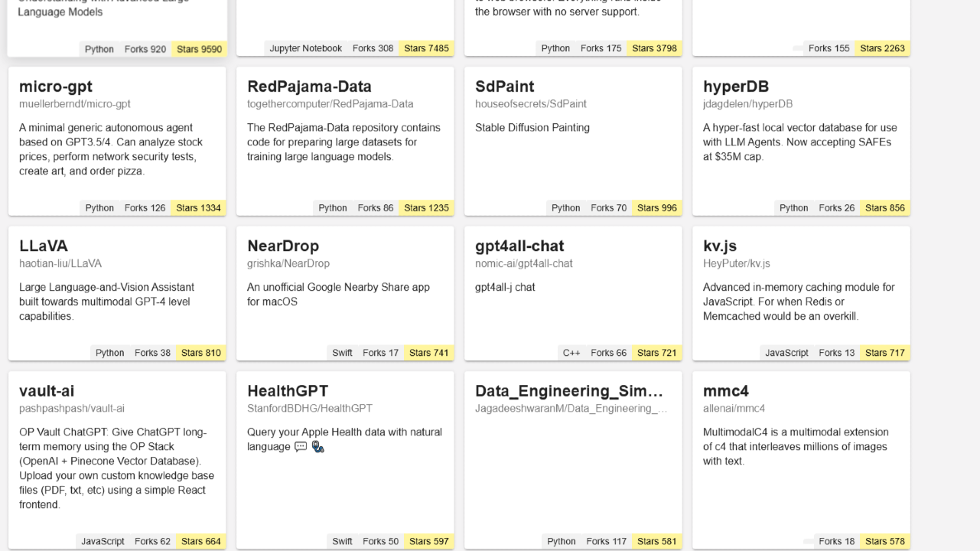Screen dimensions: 980x551
Task: Click JavaScript language tag on kv.js
Action: 787,353
